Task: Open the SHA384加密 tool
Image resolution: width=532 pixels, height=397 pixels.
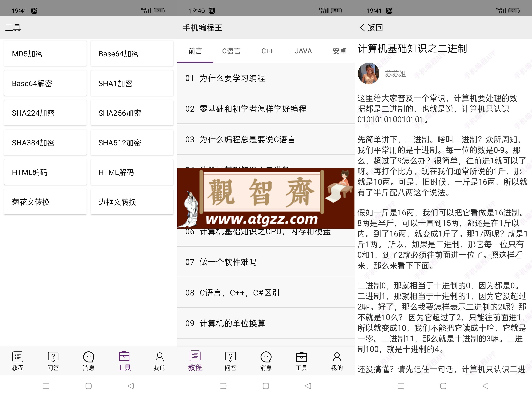Action: coord(45,143)
